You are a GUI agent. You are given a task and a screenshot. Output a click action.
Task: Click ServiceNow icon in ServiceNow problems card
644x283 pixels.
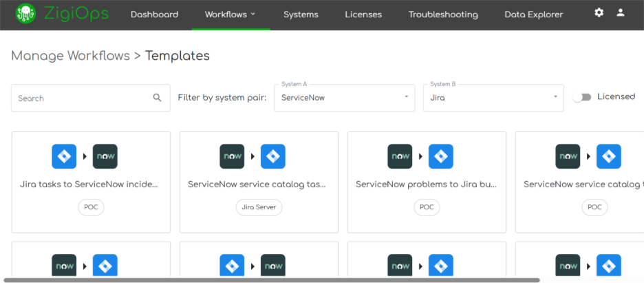400,156
